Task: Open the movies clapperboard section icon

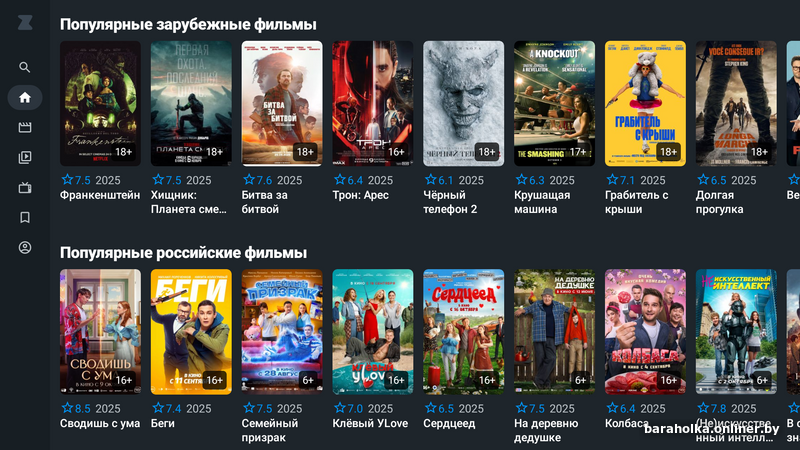Action: pyautogui.click(x=24, y=128)
